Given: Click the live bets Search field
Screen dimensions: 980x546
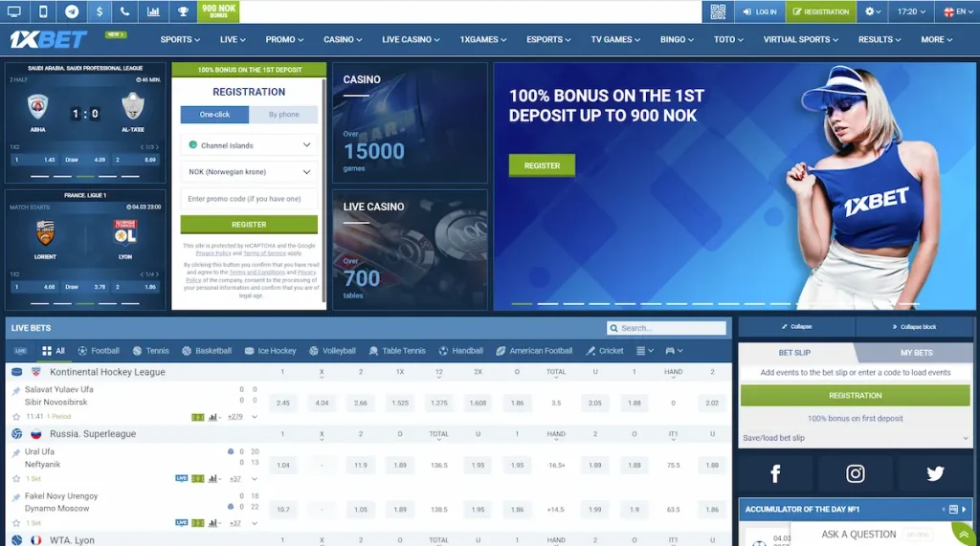Looking at the screenshot, I should [x=666, y=328].
